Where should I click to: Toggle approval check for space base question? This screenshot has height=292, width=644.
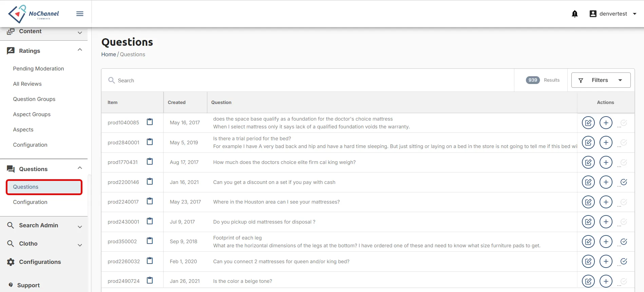point(623,123)
